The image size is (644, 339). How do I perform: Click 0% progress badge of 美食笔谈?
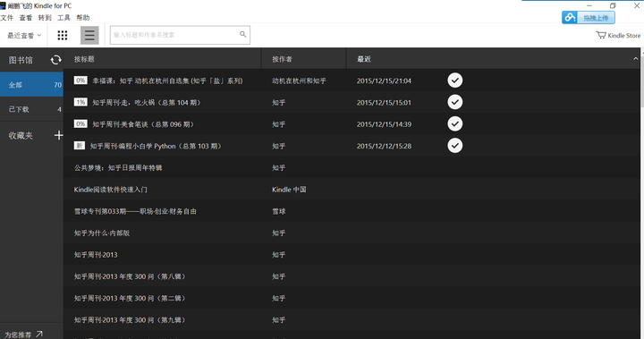point(80,123)
